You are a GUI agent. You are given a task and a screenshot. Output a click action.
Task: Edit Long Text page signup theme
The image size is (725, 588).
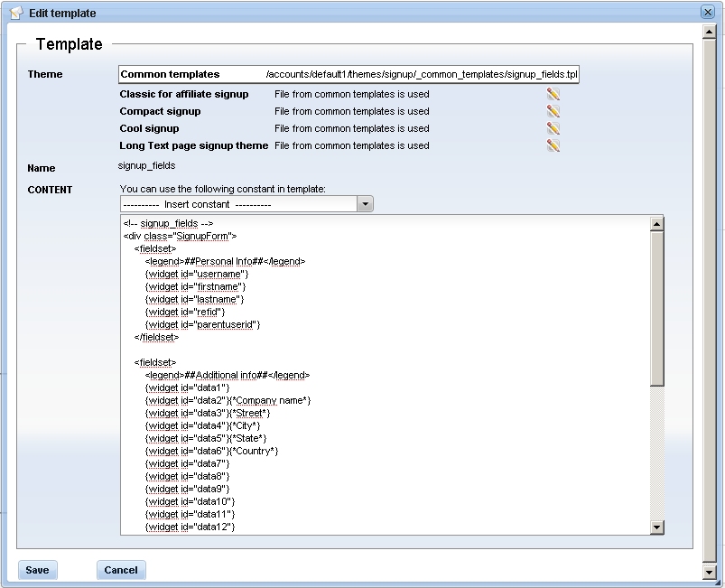(553, 145)
